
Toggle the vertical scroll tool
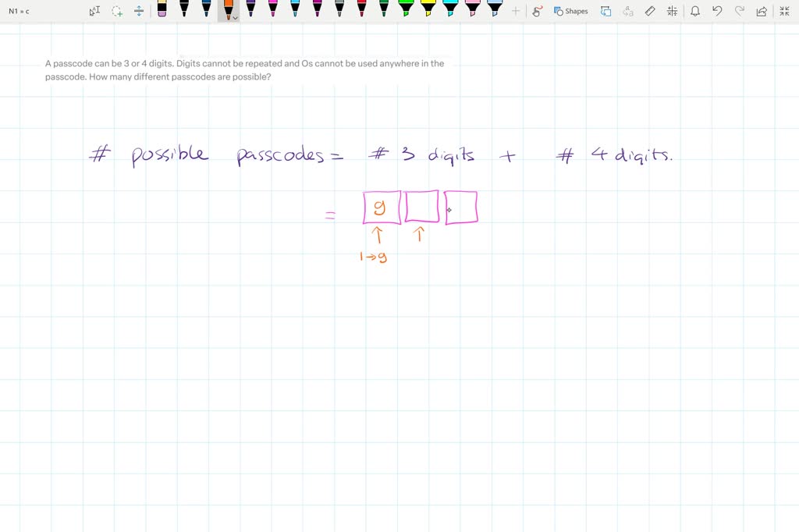click(139, 11)
